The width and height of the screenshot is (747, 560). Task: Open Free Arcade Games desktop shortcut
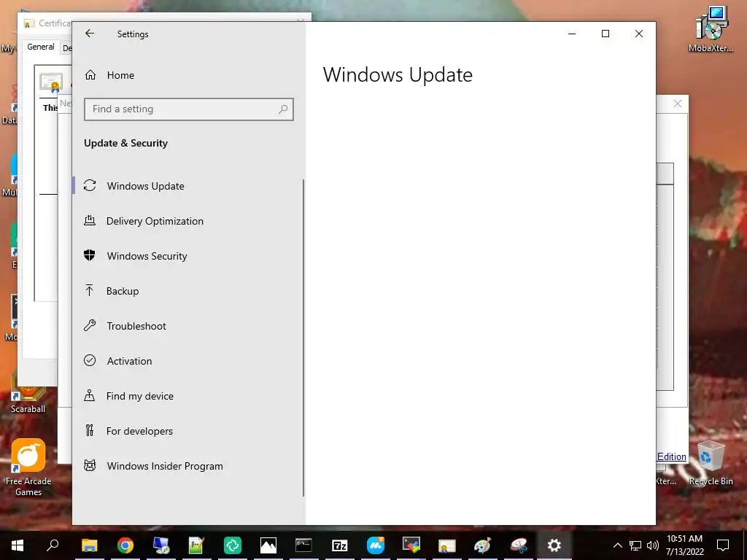coord(28,467)
